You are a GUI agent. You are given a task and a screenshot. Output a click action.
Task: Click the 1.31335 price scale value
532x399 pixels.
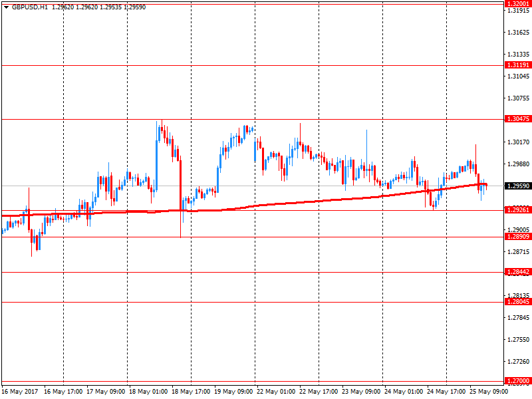pos(518,55)
